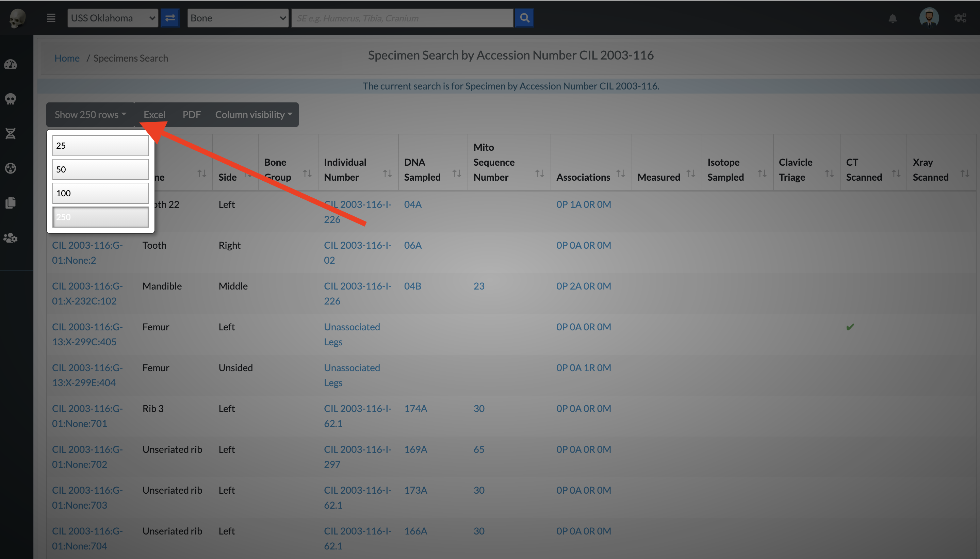Open DNA sample 174A link

[x=415, y=409]
